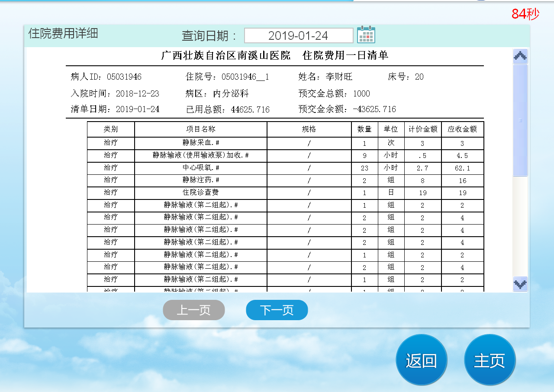
Task: Go to next page with 下一页
Action: pyautogui.click(x=277, y=310)
